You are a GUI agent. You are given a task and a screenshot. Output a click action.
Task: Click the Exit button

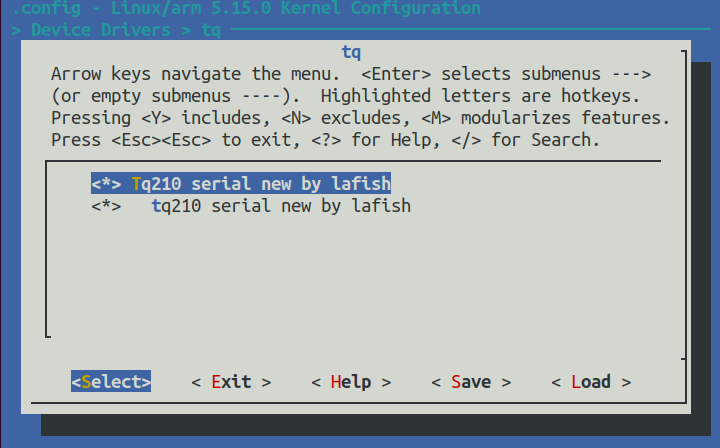[231, 382]
